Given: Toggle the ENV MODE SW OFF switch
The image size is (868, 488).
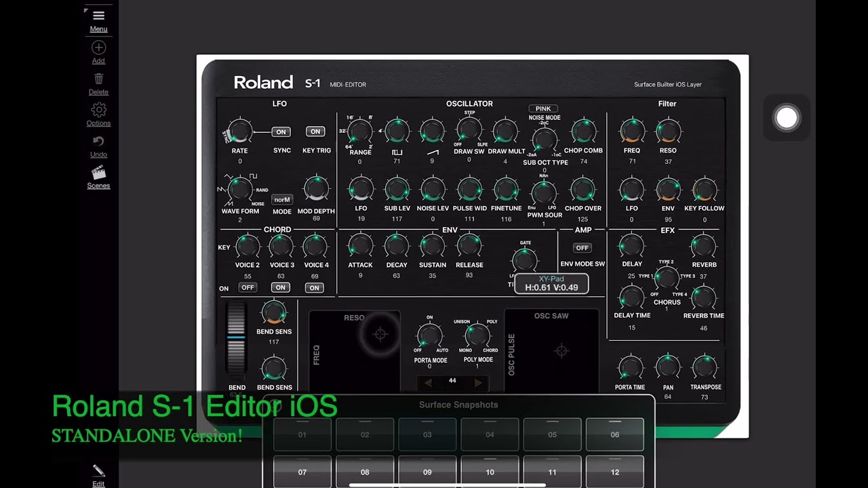Looking at the screenshot, I should click(x=583, y=247).
